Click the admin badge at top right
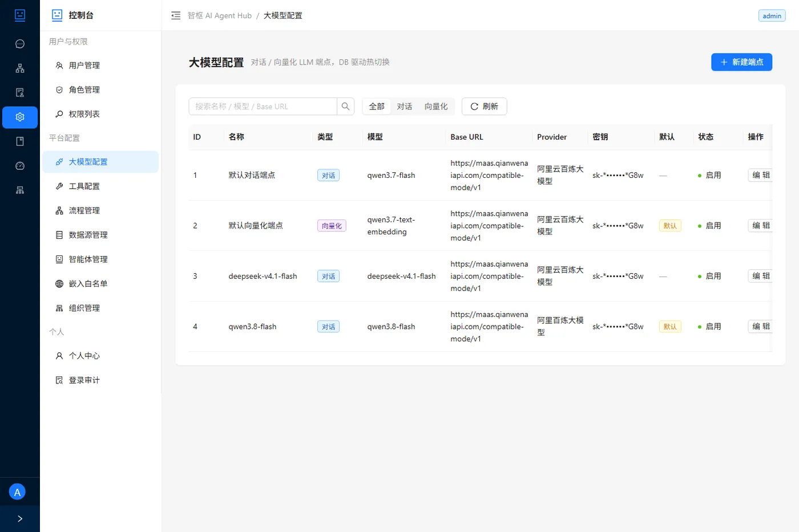Screen dimensions: 799x532 pos(772,16)
